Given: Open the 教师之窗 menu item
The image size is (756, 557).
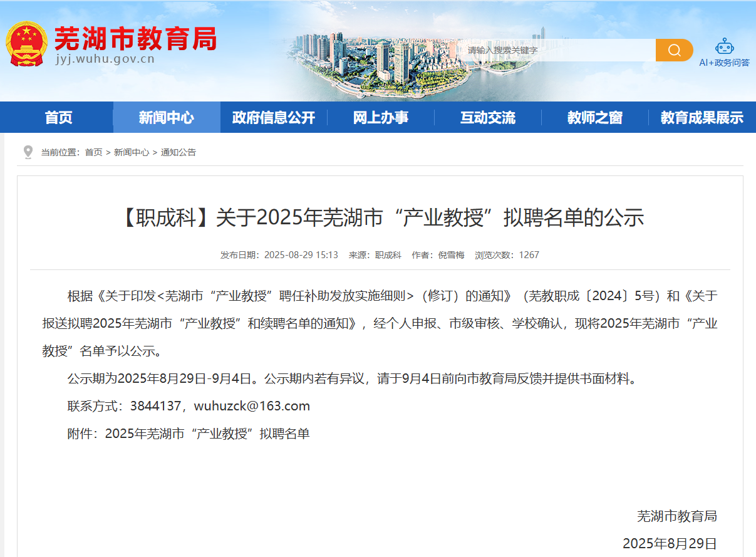Looking at the screenshot, I should click(594, 118).
